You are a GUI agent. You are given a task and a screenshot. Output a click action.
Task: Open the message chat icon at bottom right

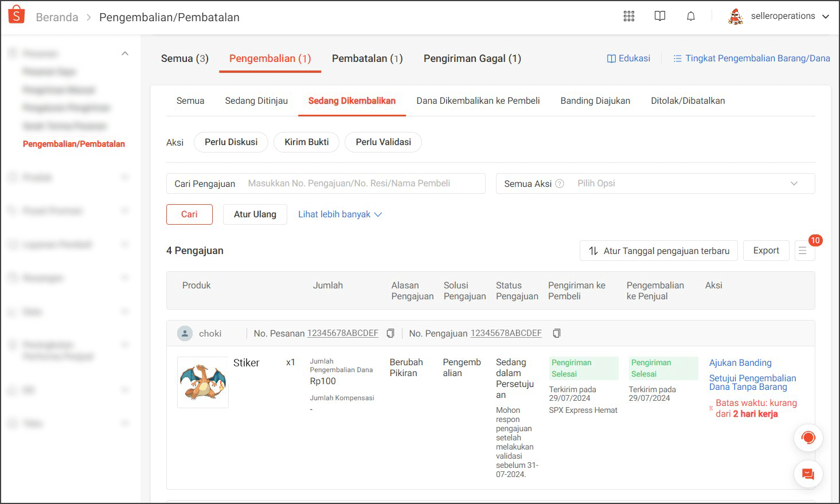tap(808, 474)
